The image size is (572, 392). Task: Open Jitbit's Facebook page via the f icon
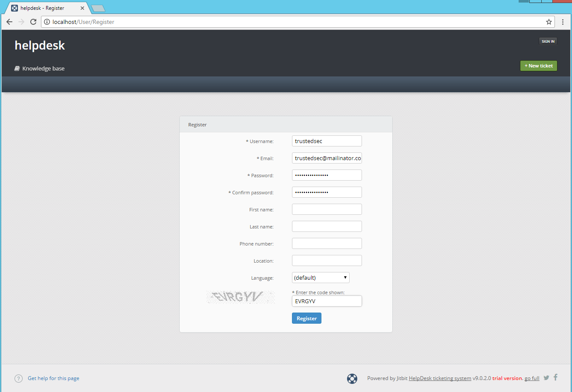pos(555,377)
